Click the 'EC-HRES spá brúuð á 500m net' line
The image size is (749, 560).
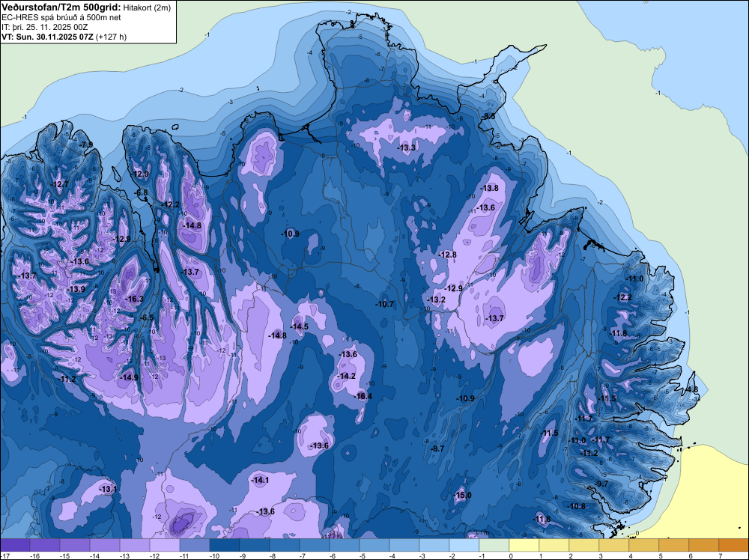61,17
